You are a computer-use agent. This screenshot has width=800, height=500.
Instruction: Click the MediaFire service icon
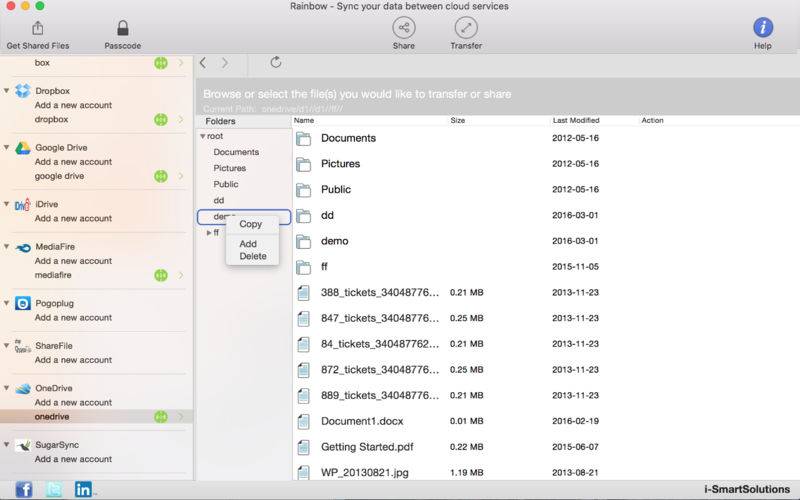[22, 247]
